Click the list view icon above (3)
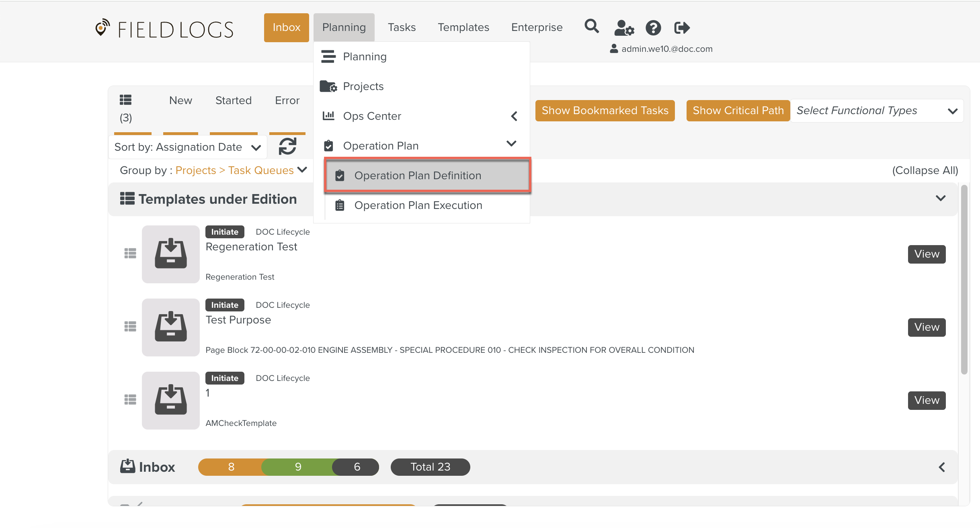 (126, 100)
